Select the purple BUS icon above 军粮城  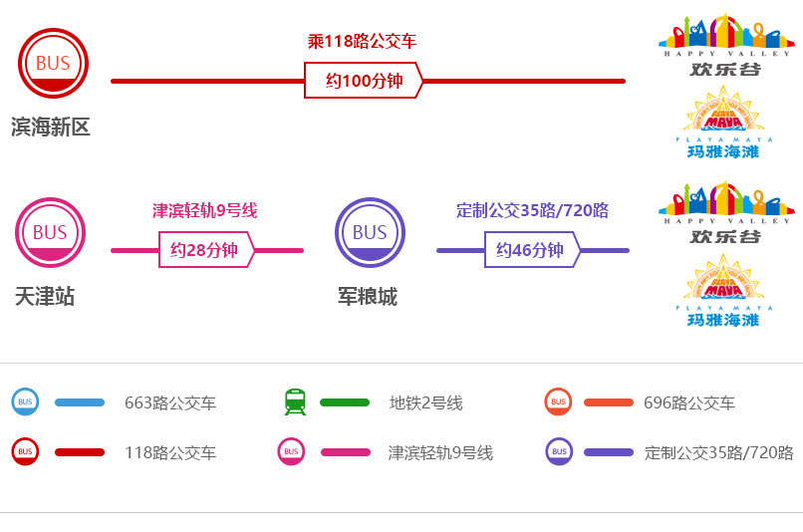point(370,232)
